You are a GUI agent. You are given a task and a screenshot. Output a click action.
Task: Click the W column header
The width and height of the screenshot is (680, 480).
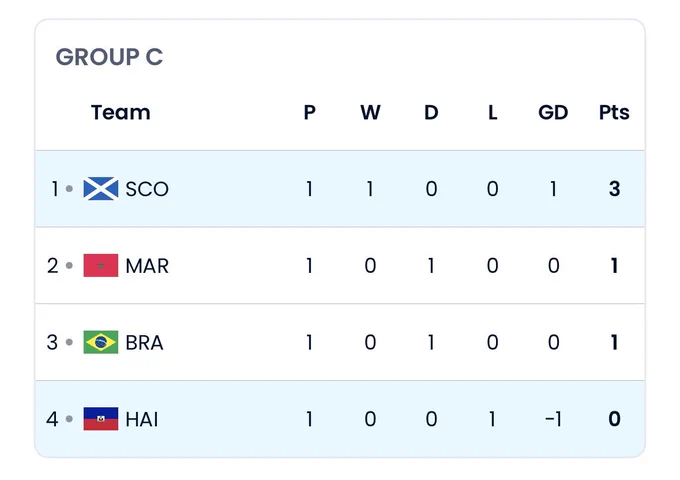click(x=370, y=112)
